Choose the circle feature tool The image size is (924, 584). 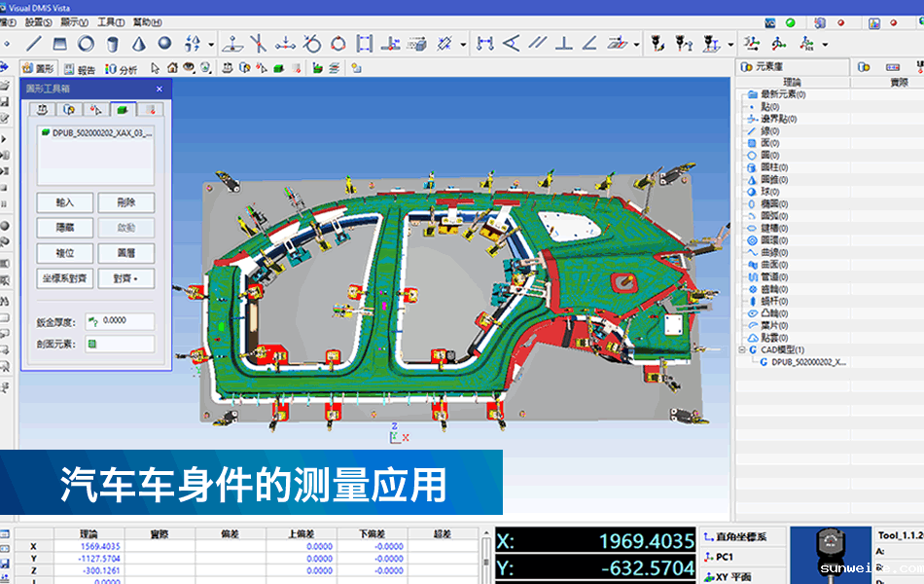point(87,43)
